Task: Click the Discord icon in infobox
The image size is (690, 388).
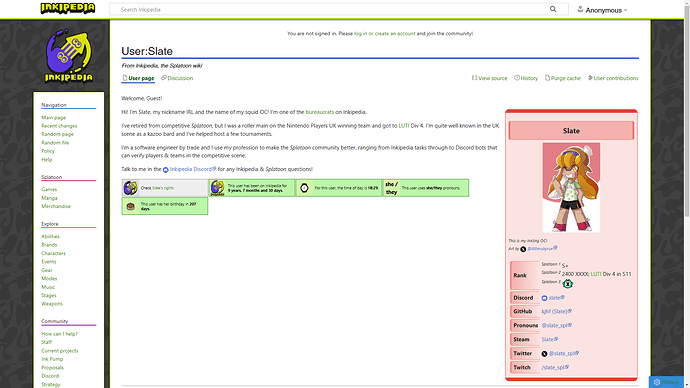Action: (x=544, y=298)
